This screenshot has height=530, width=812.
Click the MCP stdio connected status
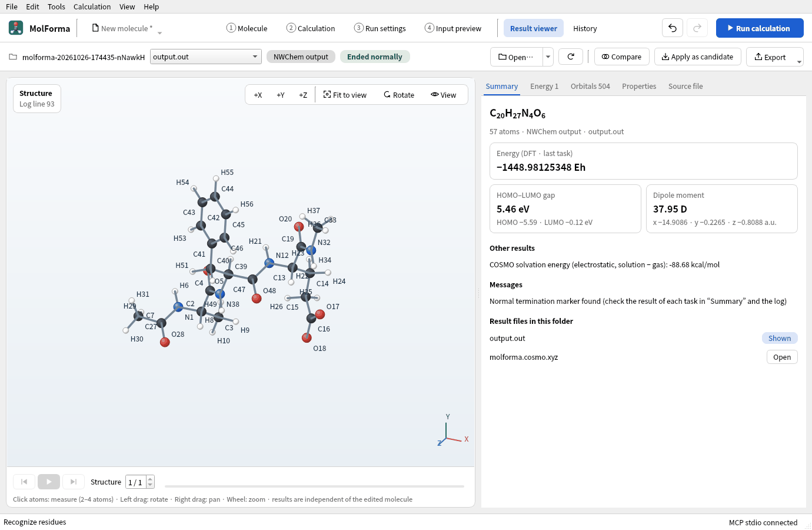763,522
